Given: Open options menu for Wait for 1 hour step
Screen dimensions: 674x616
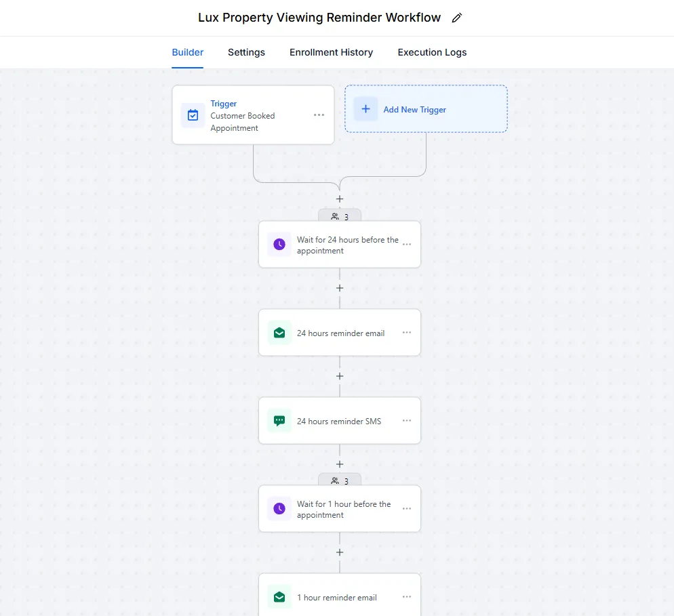Looking at the screenshot, I should click(x=407, y=509).
